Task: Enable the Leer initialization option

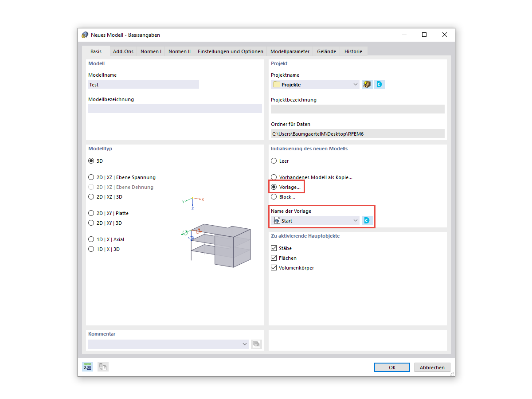Action: (x=274, y=160)
